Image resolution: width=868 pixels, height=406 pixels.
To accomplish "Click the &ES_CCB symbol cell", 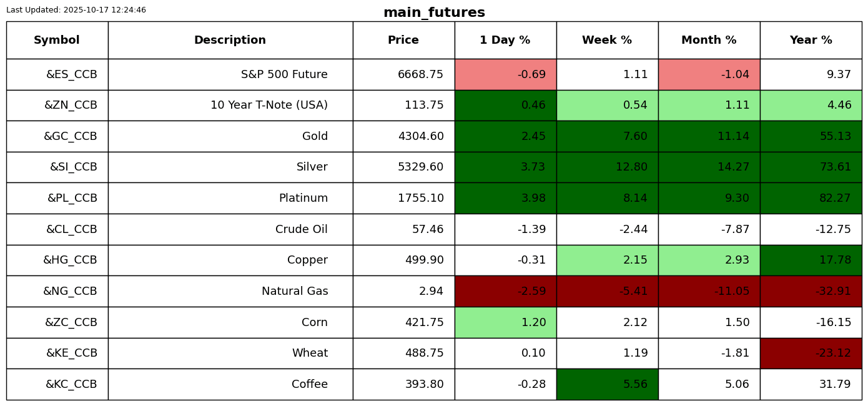I will (x=72, y=74).
